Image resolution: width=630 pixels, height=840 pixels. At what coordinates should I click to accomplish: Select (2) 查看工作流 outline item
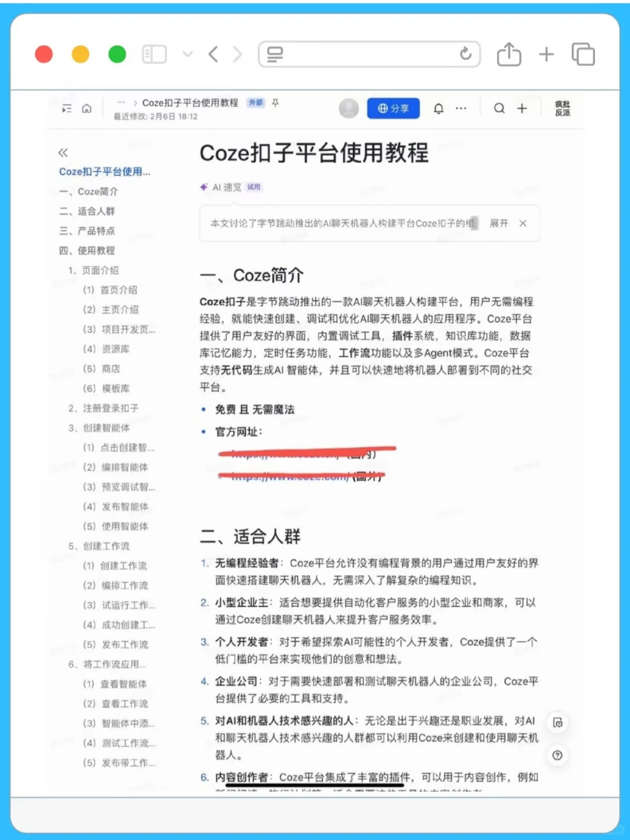point(116,704)
